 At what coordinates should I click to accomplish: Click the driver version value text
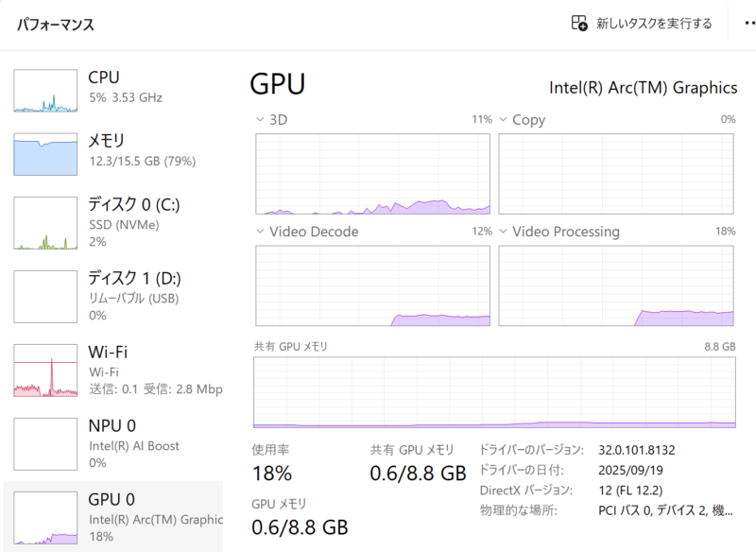tap(637, 449)
